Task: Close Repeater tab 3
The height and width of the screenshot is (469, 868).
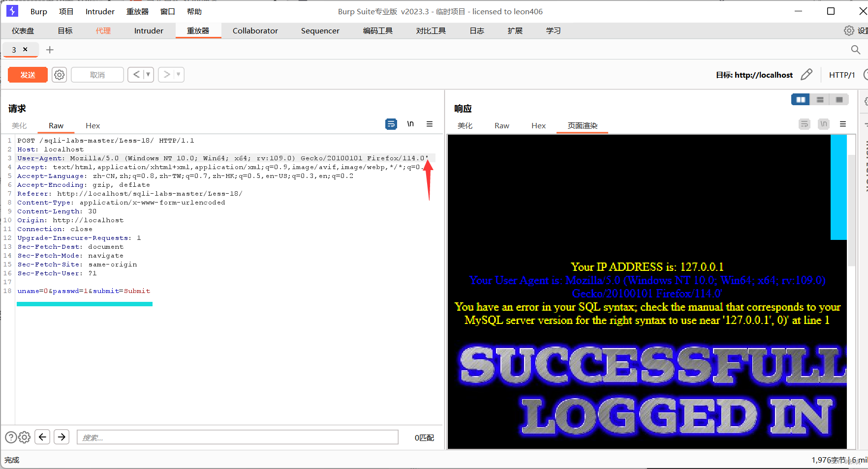Action: click(x=26, y=50)
